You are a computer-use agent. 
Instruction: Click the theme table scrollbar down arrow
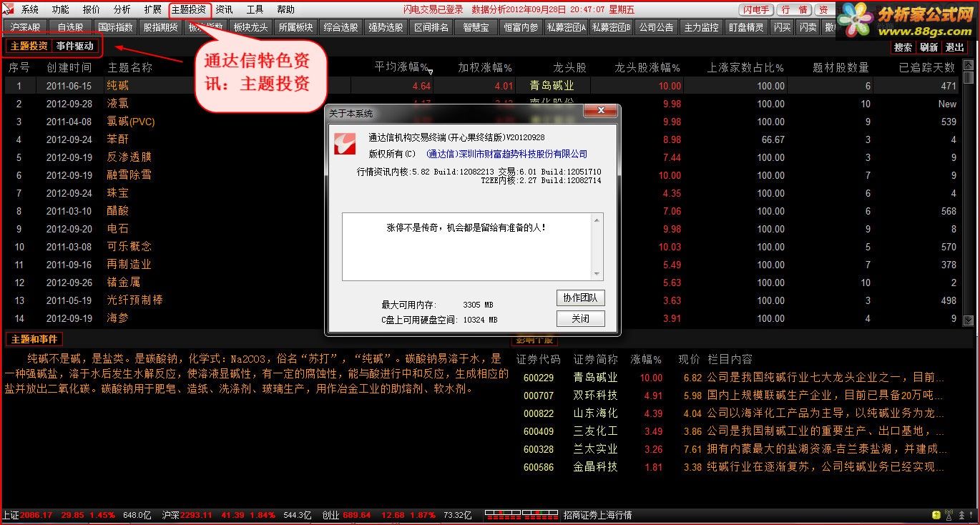[969, 320]
